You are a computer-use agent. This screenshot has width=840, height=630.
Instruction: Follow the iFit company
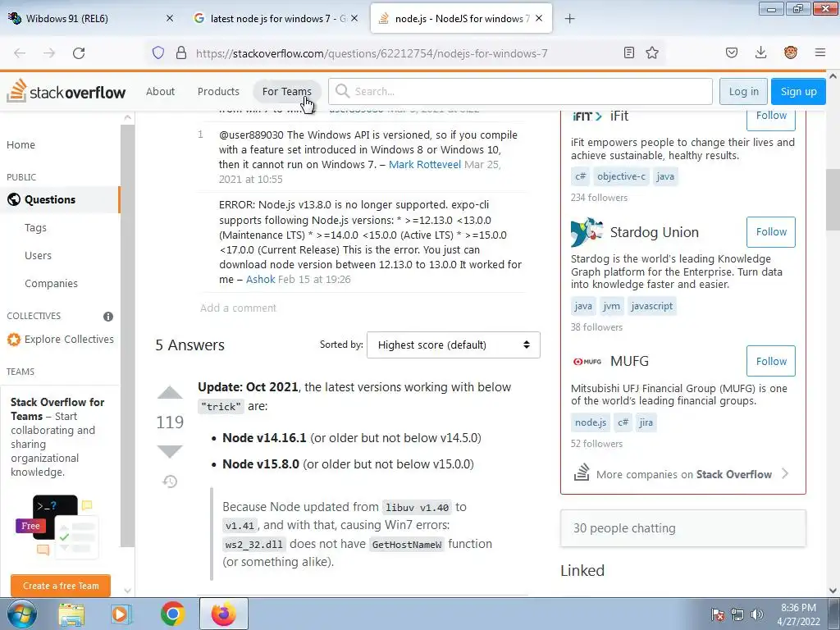[771, 119]
